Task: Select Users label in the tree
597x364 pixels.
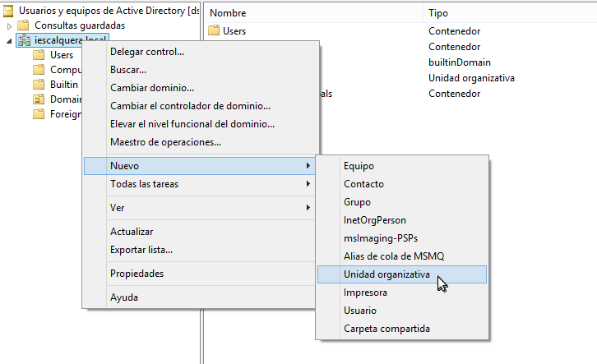Action: coord(62,55)
